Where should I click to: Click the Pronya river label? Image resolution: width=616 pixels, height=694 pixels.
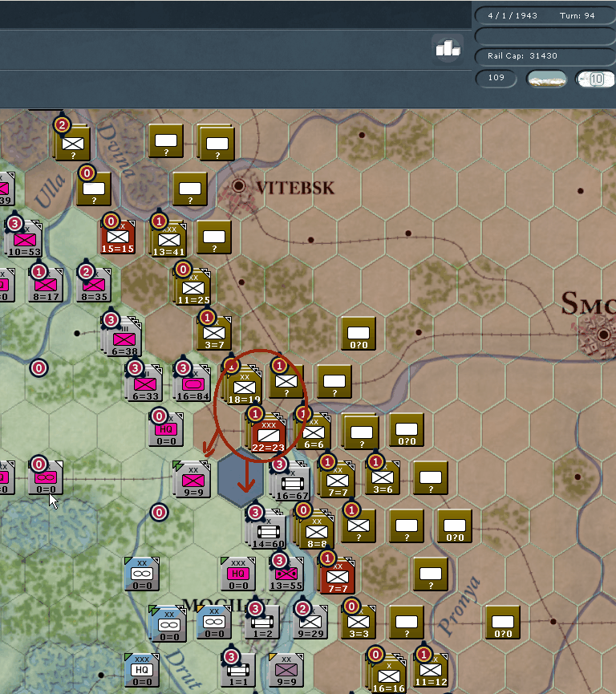459,605
